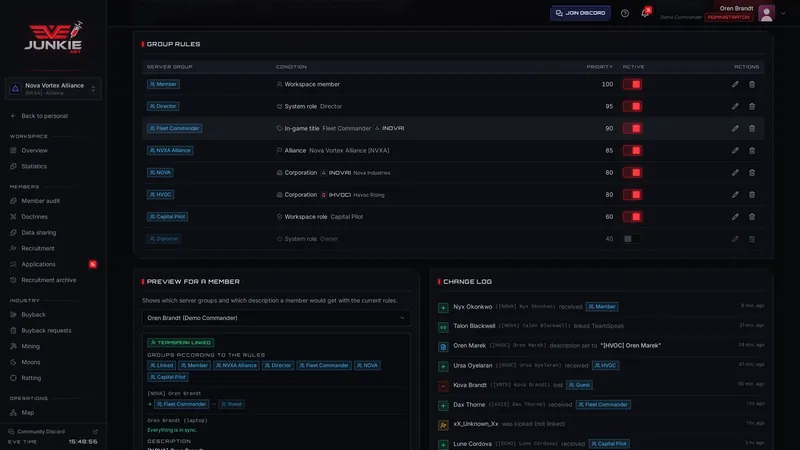Open Data sharing page

tap(39, 233)
